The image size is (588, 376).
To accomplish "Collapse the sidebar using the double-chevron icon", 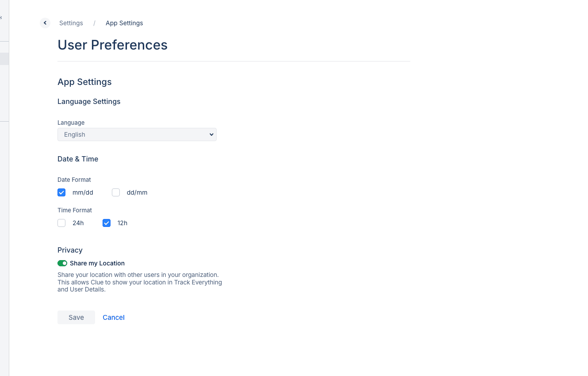I will (2, 17).
